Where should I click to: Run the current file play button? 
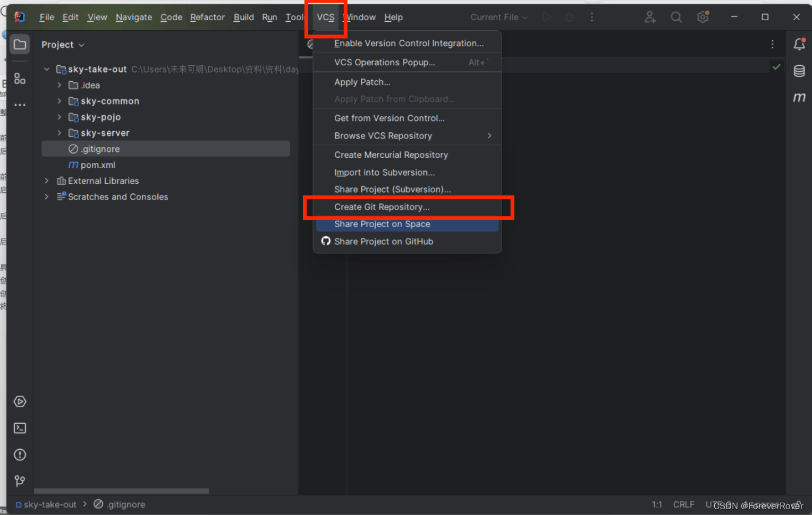click(x=547, y=17)
